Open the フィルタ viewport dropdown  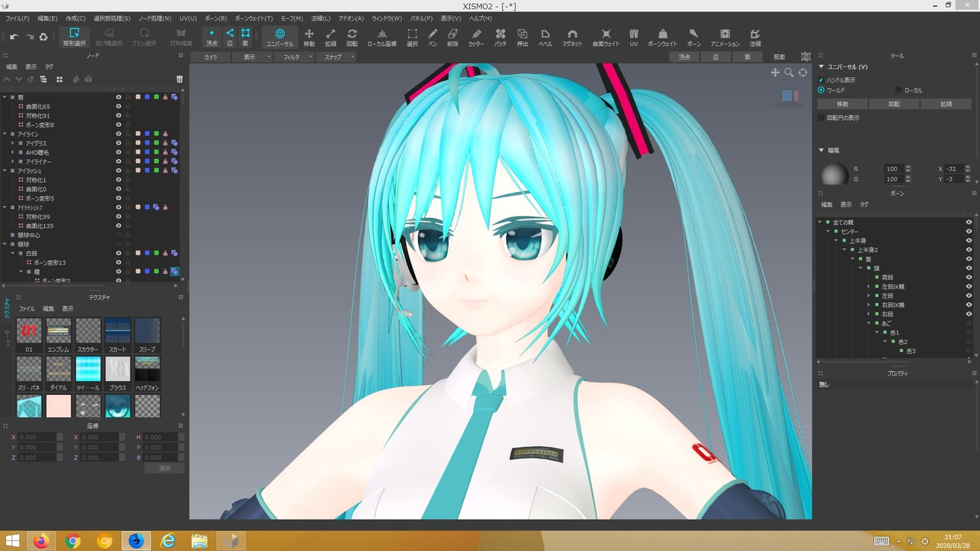click(294, 57)
